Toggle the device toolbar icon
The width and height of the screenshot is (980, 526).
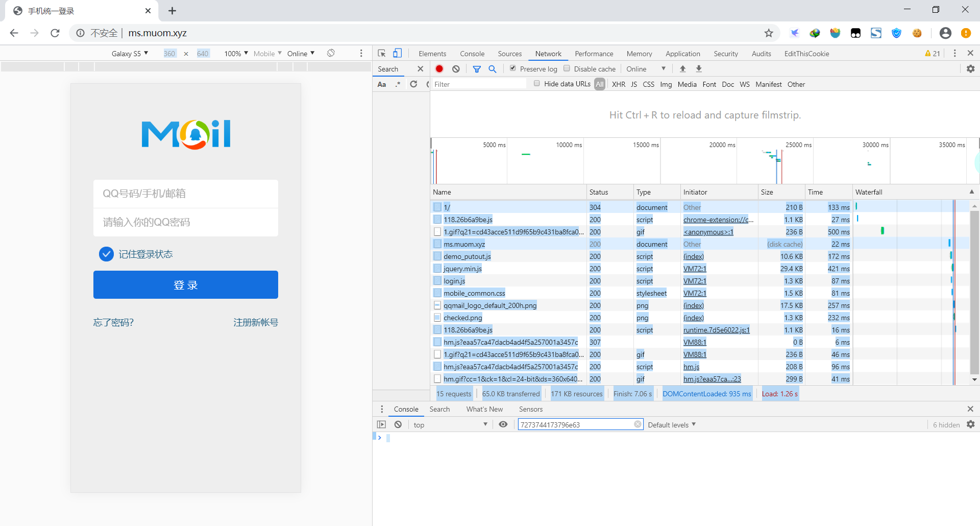(x=398, y=53)
